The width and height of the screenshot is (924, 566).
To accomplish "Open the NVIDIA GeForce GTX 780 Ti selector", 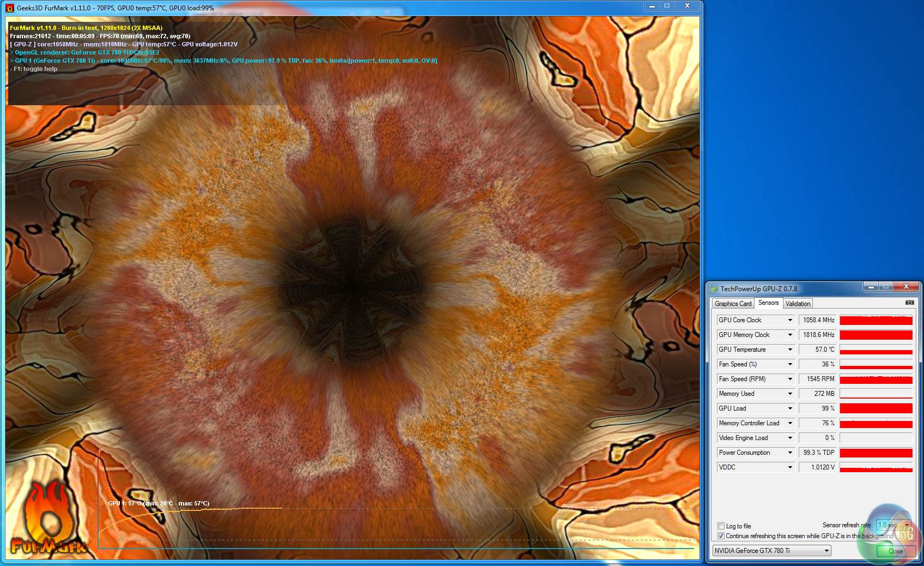I will [771, 551].
